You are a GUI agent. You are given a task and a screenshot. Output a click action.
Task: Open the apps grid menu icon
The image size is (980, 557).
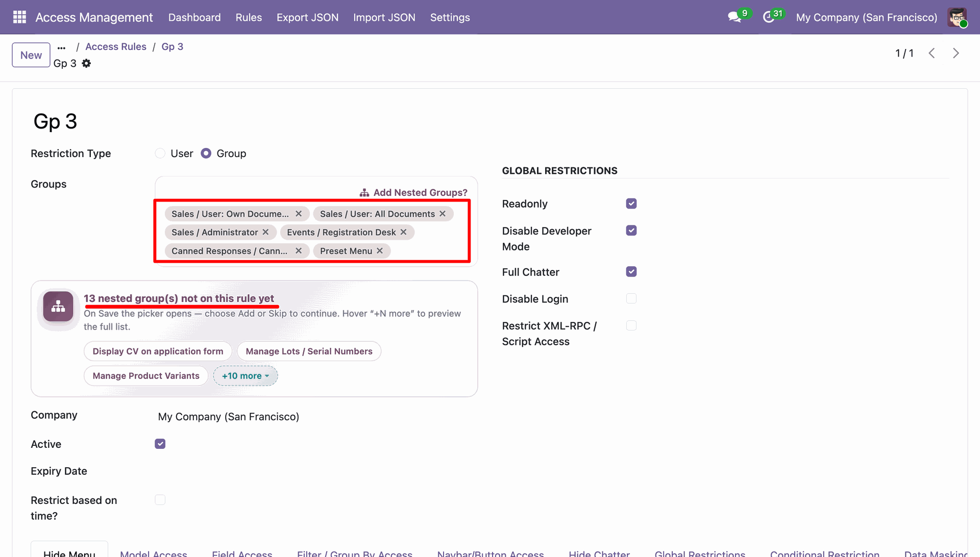click(19, 17)
